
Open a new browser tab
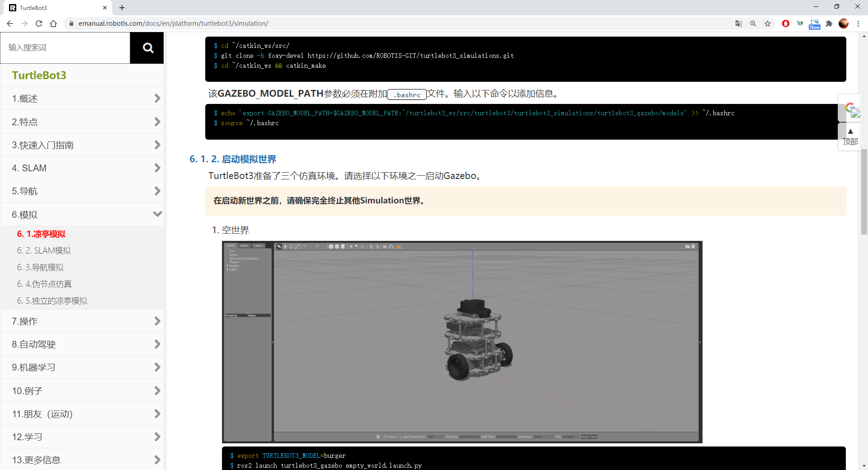[122, 8]
